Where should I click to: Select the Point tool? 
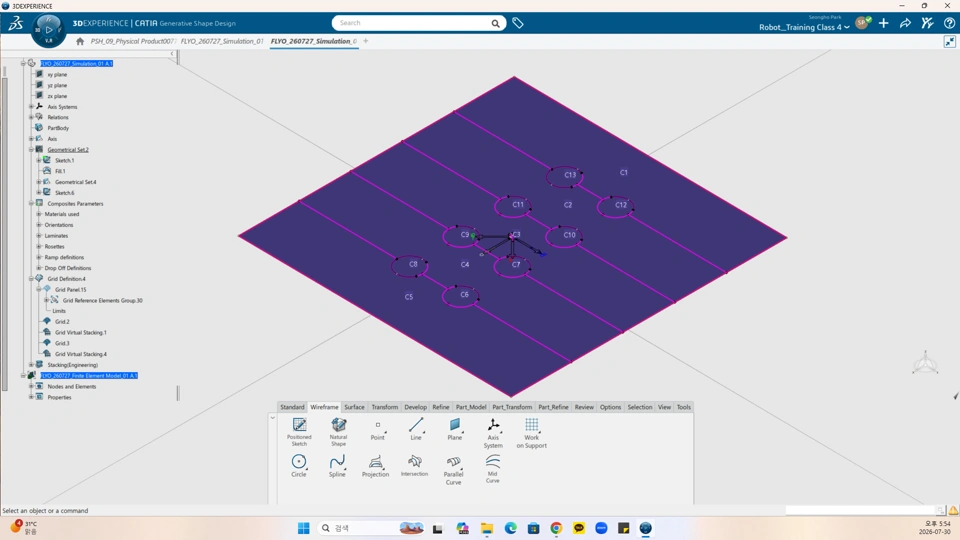378,430
